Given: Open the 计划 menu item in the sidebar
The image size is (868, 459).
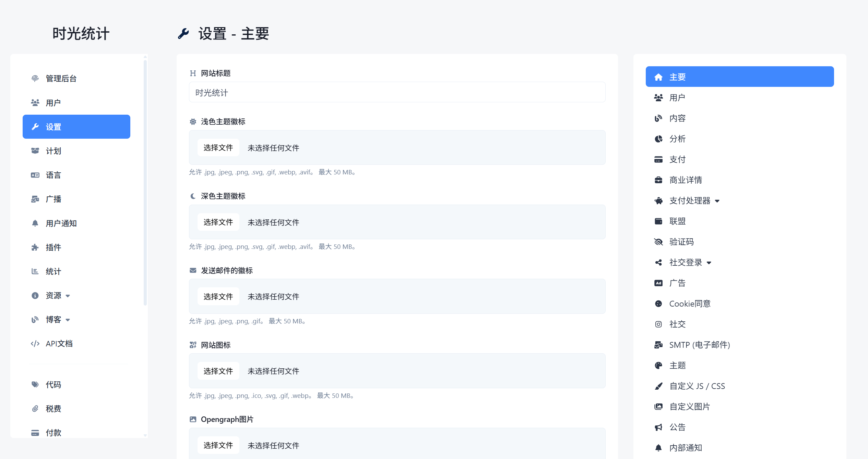Looking at the screenshot, I should pyautogui.click(x=53, y=151).
